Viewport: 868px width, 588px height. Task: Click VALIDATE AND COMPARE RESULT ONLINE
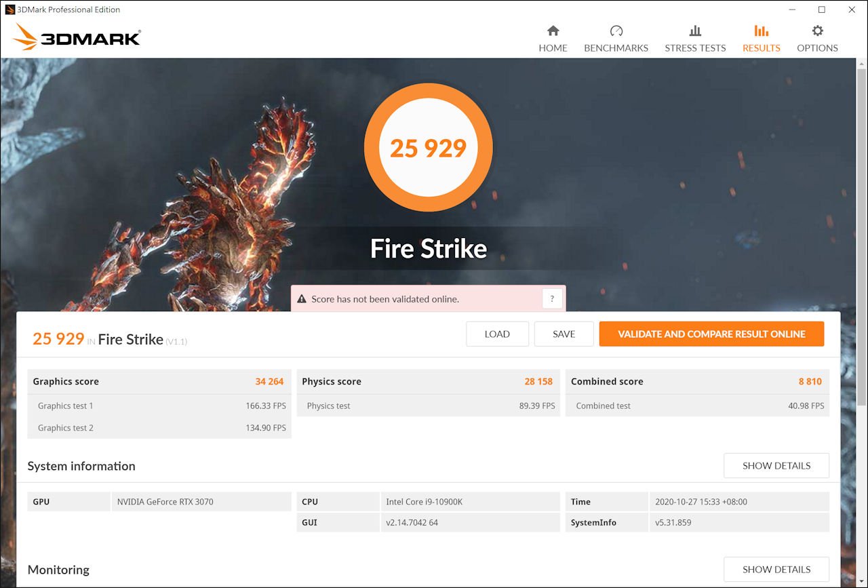711,334
